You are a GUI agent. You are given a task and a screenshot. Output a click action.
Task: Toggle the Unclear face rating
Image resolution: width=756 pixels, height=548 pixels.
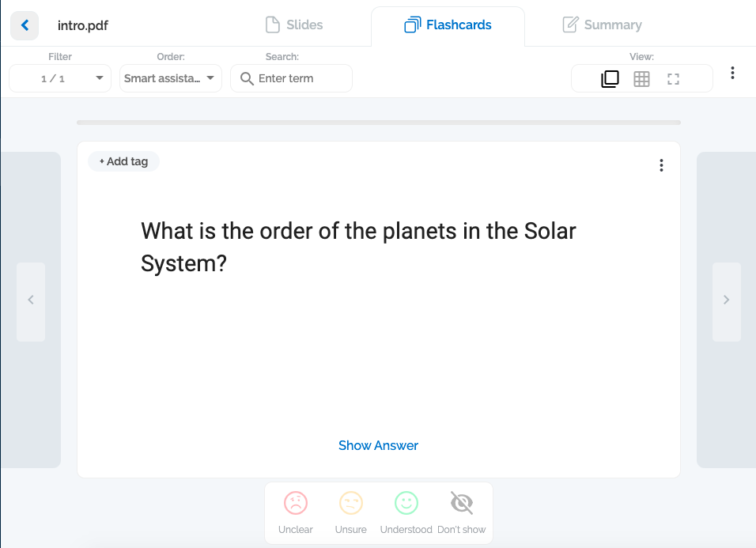(295, 503)
